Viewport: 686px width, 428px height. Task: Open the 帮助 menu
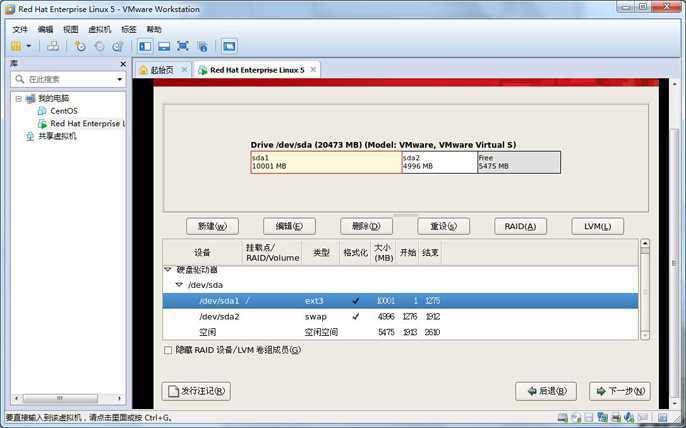[154, 29]
